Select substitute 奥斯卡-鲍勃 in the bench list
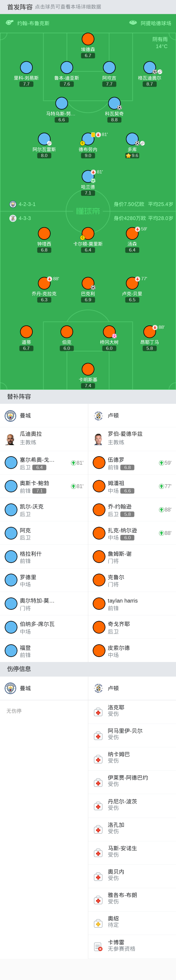Screen dimensions: 176x980 point(34,486)
